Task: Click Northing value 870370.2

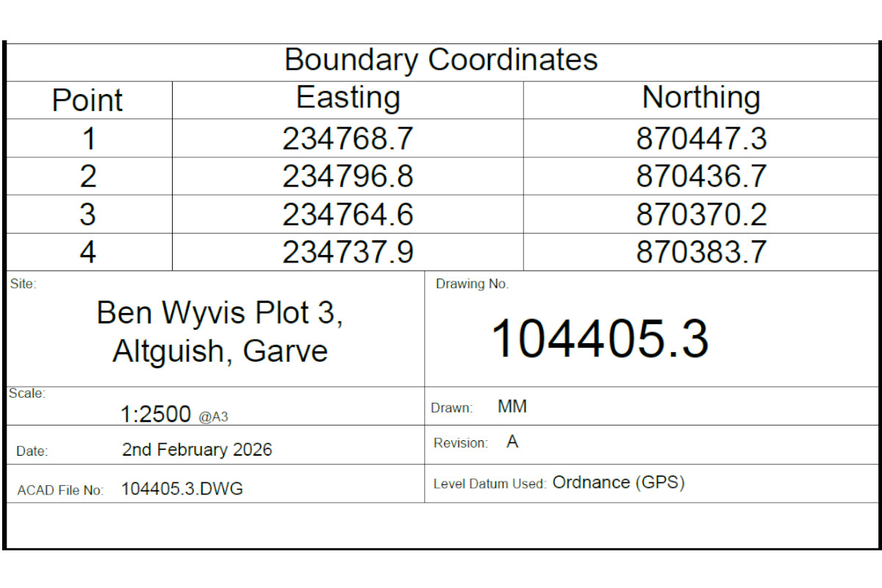Action: tap(701, 215)
